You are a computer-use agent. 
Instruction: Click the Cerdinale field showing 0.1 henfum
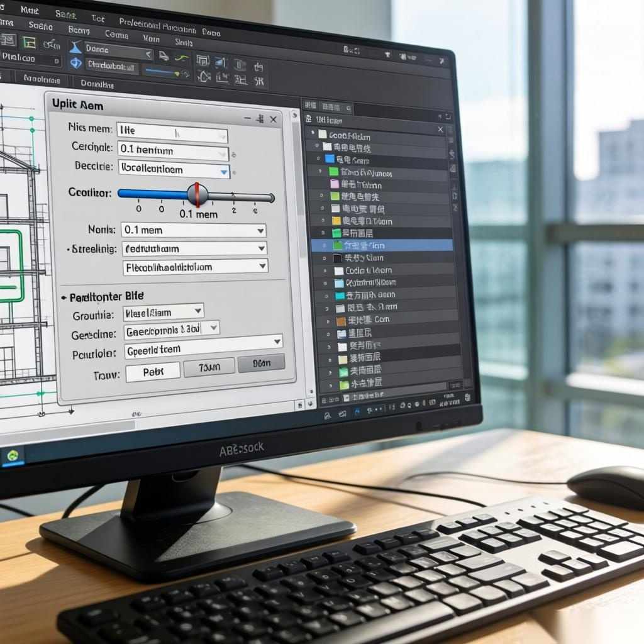point(173,151)
